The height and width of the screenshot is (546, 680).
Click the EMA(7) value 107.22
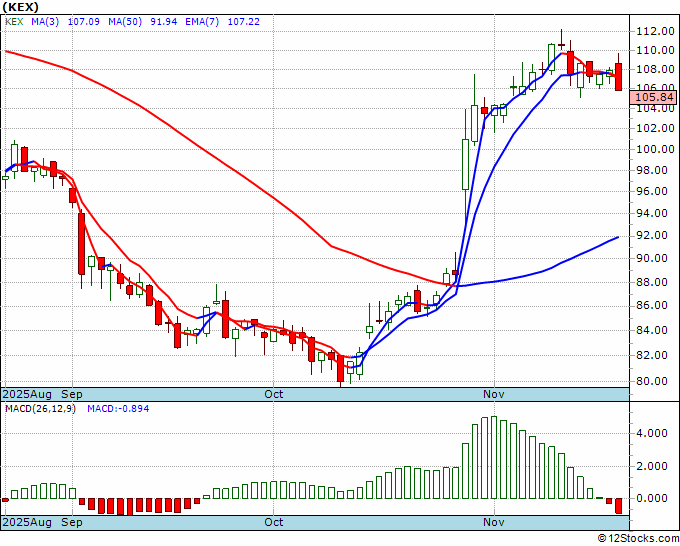[x=244, y=22]
